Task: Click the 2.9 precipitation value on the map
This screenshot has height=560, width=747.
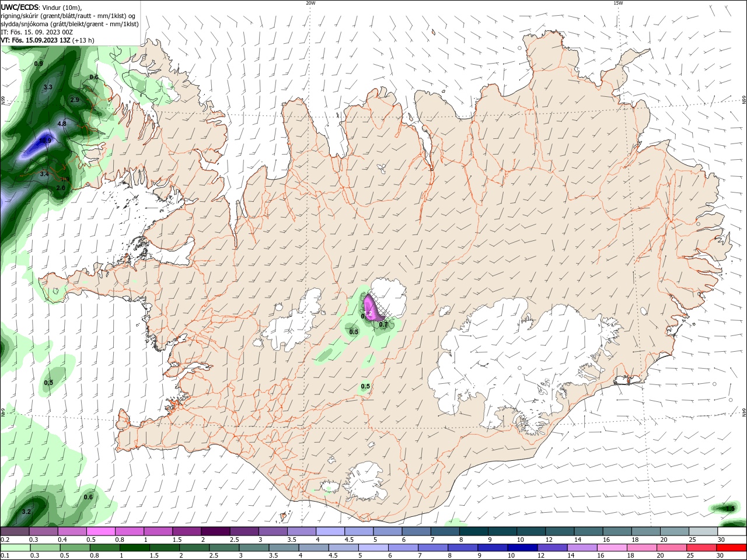Action: click(75, 100)
